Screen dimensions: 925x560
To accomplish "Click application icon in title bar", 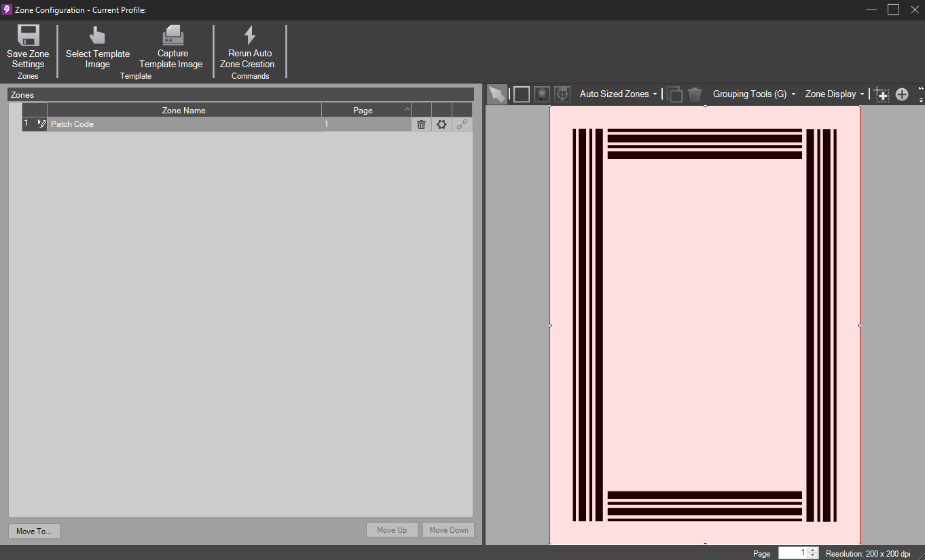I will 7,10.
